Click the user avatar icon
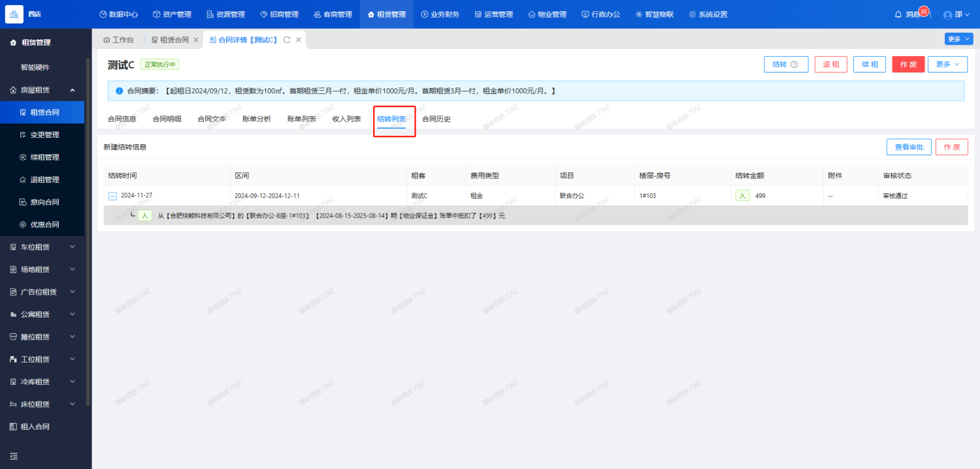 pos(948,15)
